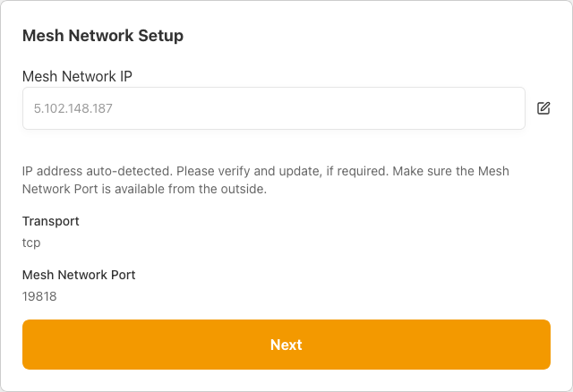Image resolution: width=573 pixels, height=392 pixels.
Task: Click the Mesh Network Port label
Action: 79,275
